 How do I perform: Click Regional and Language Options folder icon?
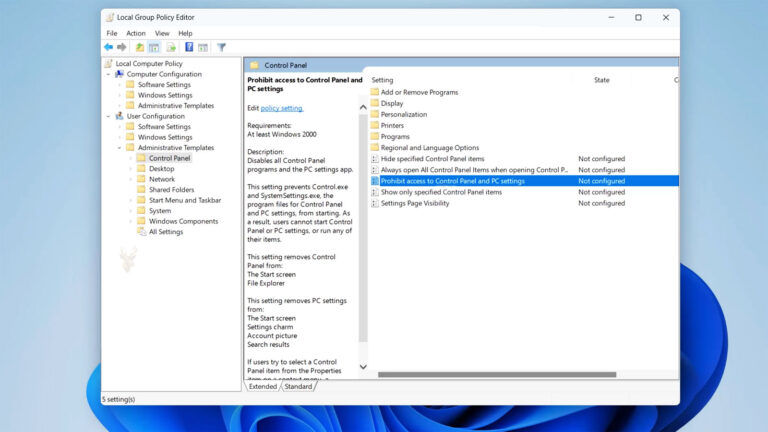[375, 147]
